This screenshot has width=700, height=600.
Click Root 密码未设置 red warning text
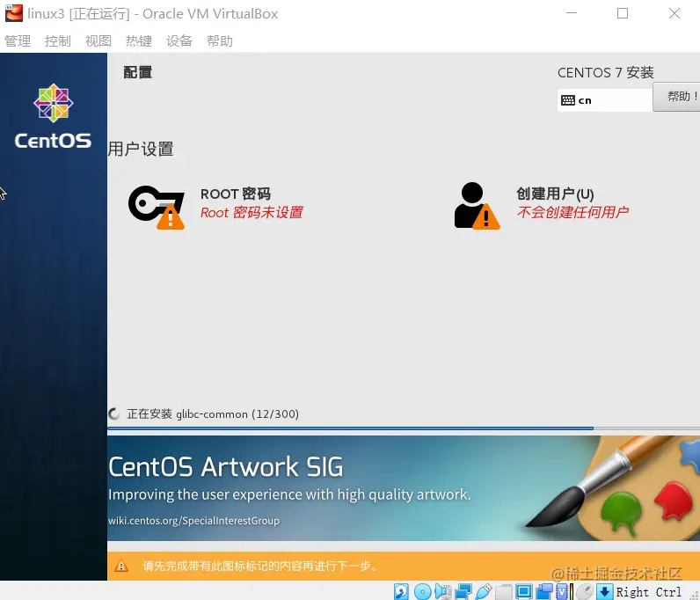click(x=252, y=212)
